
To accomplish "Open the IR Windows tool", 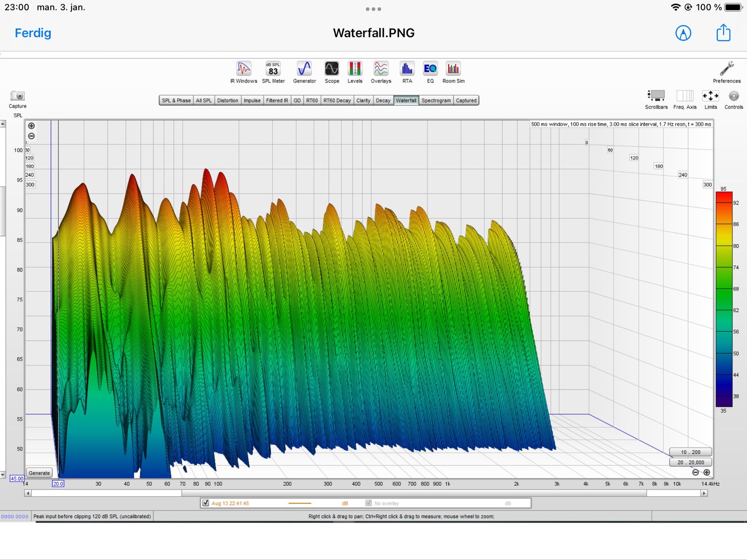I will [243, 72].
